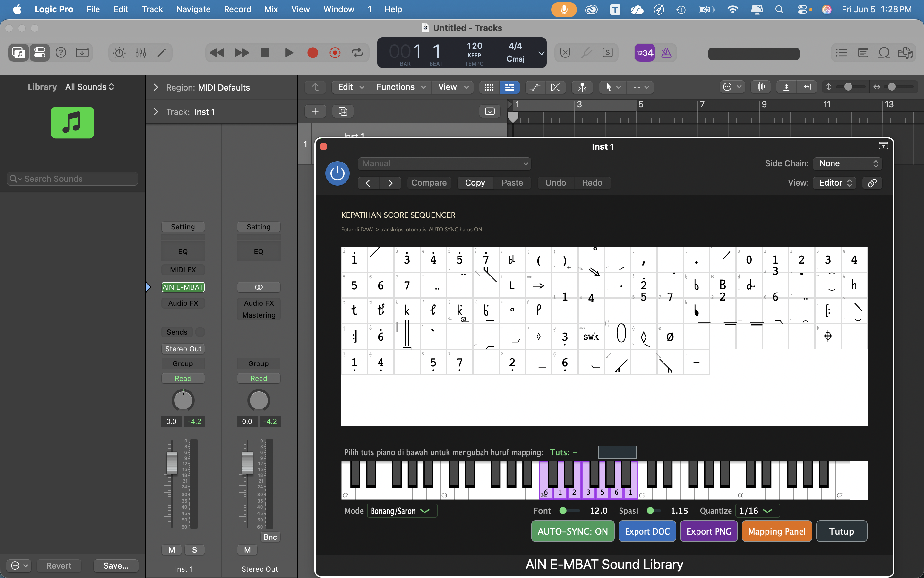This screenshot has height=578, width=924.
Task: Mute the Stereo Out channel strip
Action: coord(247,550)
